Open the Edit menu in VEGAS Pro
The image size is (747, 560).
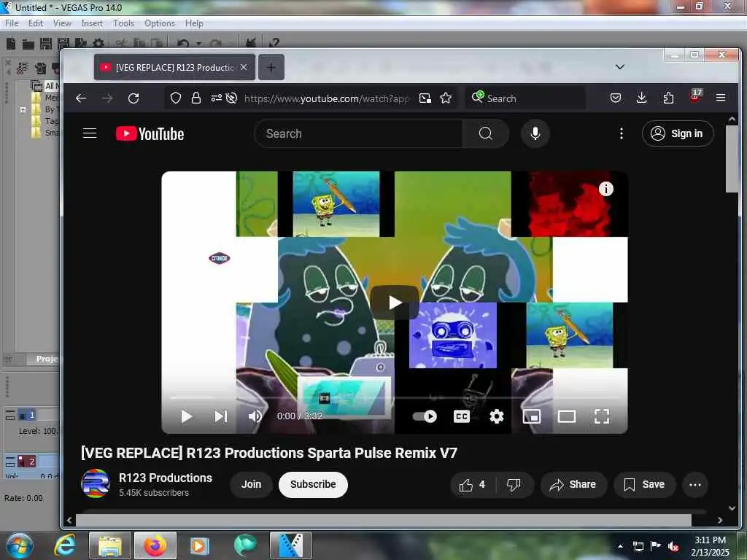click(x=35, y=23)
